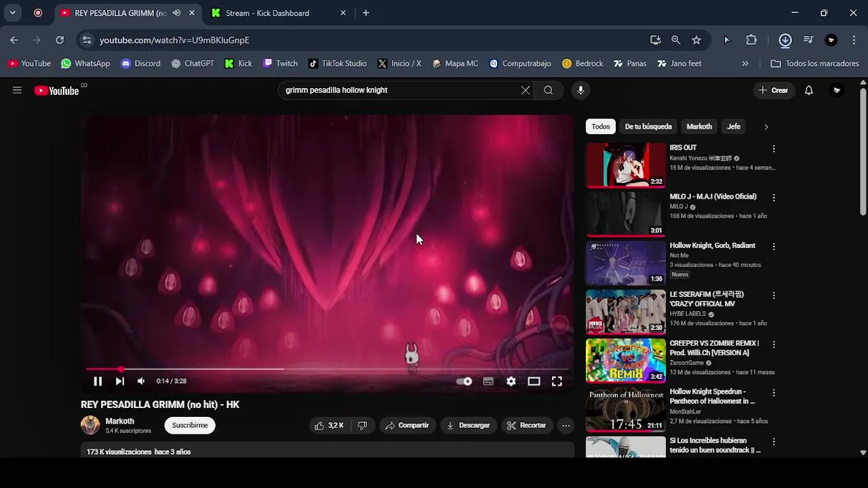The image size is (868, 488).
Task: Open the Hollow Knight, Gorb, Radiant title
Action: click(x=713, y=245)
